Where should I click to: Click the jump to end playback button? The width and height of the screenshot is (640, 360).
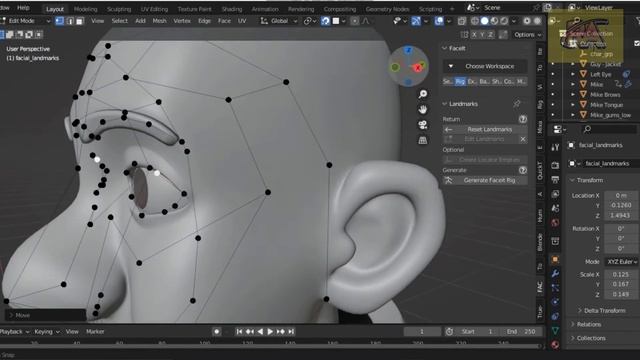point(291,331)
